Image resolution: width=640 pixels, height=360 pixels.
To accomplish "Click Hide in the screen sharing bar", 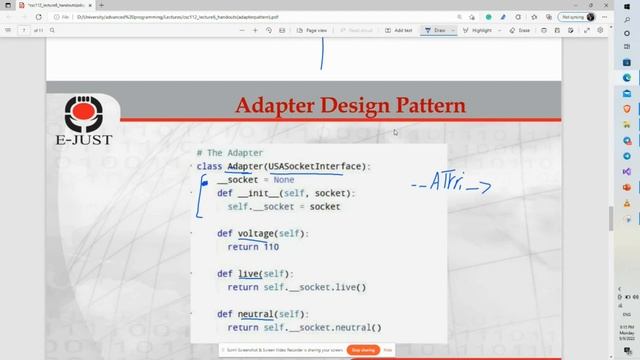I will [x=388, y=350].
